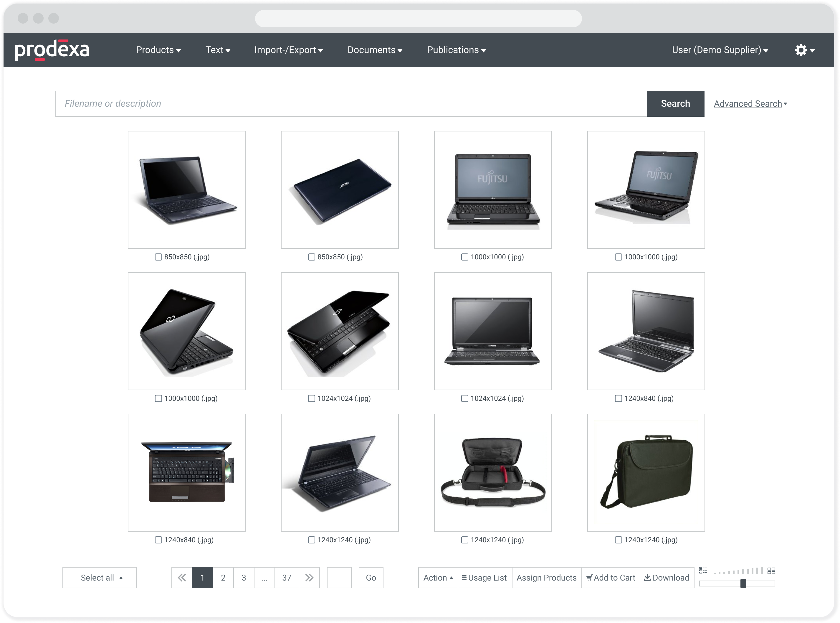
Task: Switch to list view icon
Action: [x=703, y=570]
